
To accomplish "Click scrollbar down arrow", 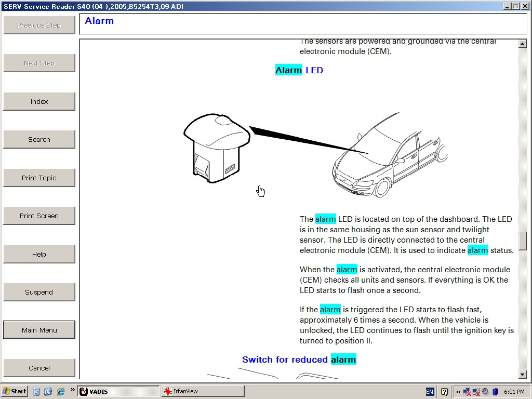I will pos(523,374).
